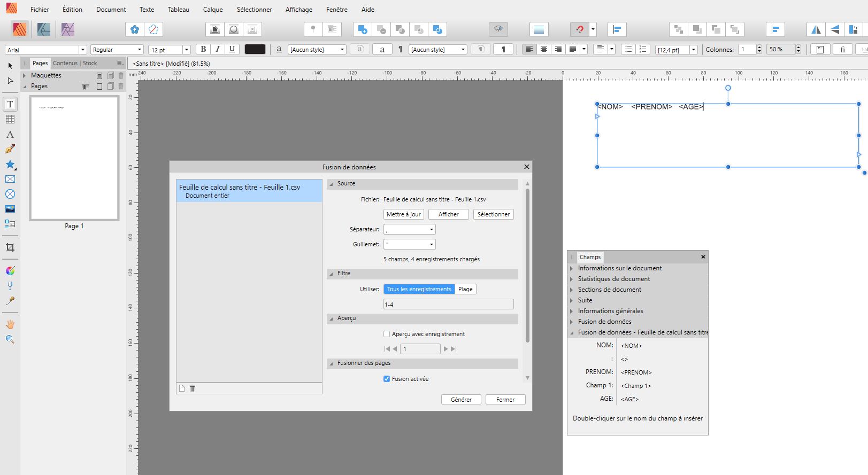
Task: Click the Afficher button
Action: pyautogui.click(x=449, y=214)
